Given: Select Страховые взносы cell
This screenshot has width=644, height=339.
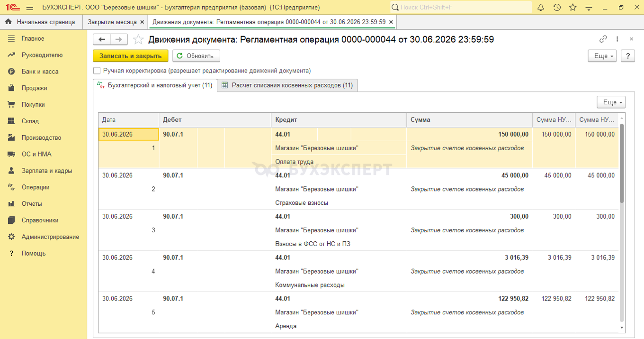Looking at the screenshot, I should [x=339, y=203].
